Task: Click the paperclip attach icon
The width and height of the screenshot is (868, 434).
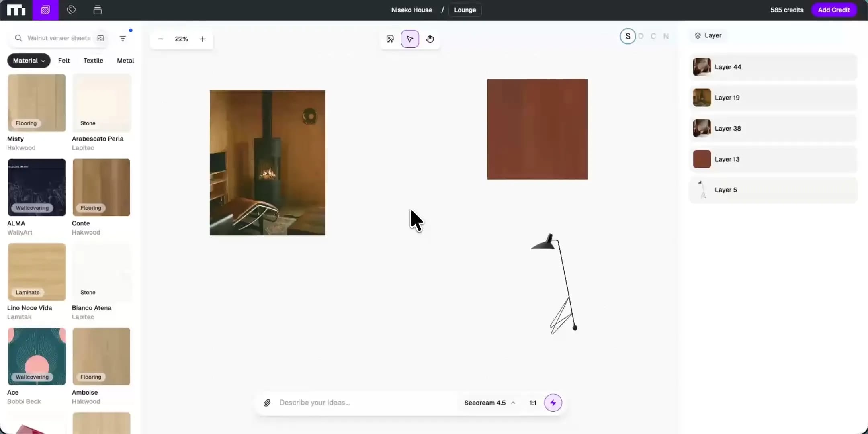Action: tap(267, 403)
